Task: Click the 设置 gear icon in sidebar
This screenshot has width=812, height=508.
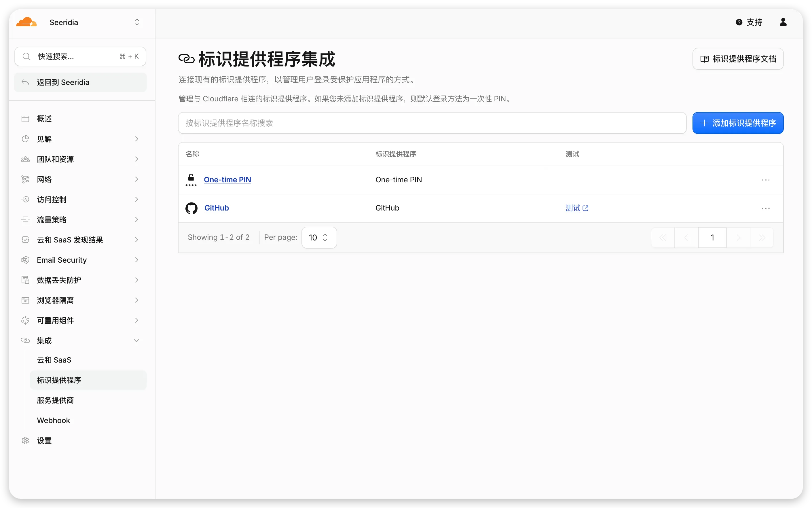Action: 25,441
